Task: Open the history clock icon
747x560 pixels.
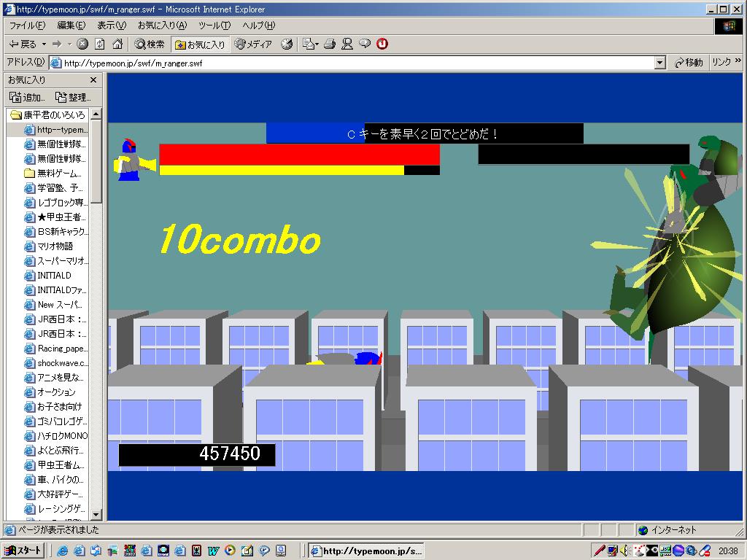Action: click(287, 44)
